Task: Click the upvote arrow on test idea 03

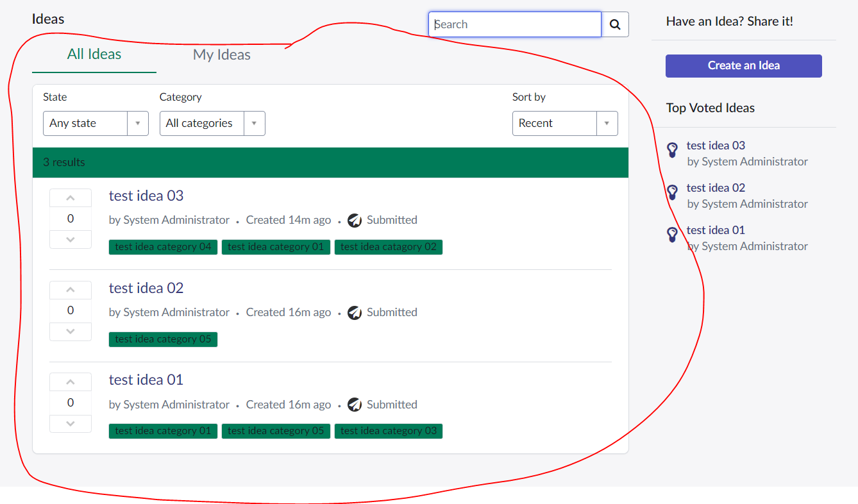Action: [x=70, y=197]
